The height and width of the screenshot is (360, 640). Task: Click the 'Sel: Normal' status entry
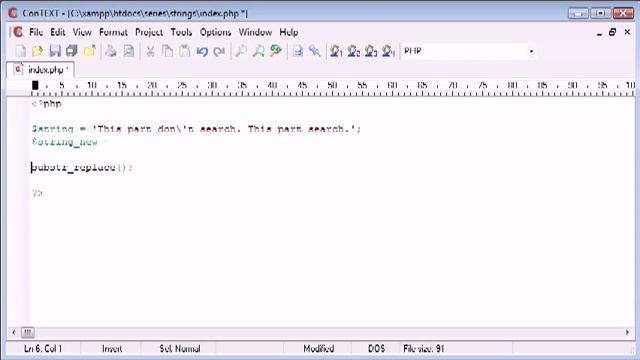click(180, 349)
